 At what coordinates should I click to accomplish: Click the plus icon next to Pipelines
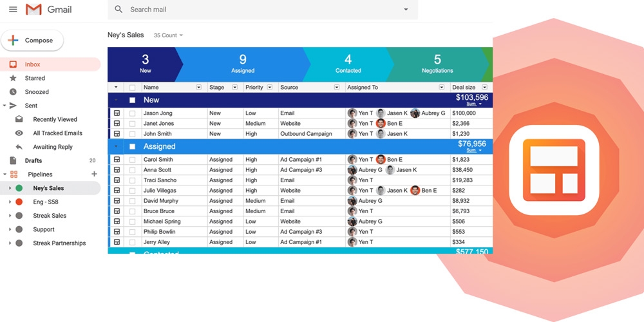[x=94, y=175]
